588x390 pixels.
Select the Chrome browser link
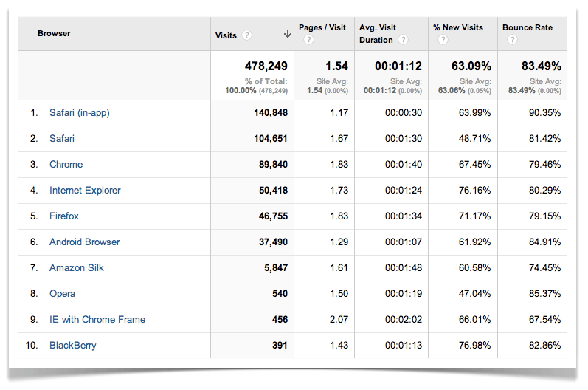coord(66,165)
